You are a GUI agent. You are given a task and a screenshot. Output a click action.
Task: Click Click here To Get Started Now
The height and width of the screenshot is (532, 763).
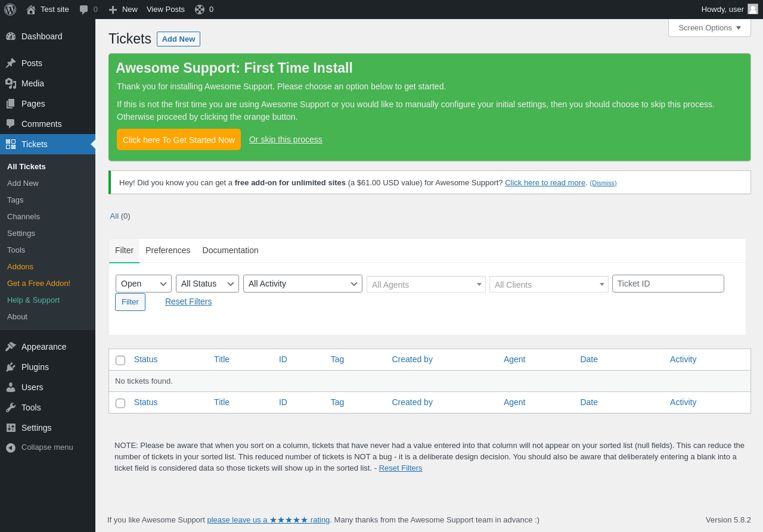pos(179,139)
